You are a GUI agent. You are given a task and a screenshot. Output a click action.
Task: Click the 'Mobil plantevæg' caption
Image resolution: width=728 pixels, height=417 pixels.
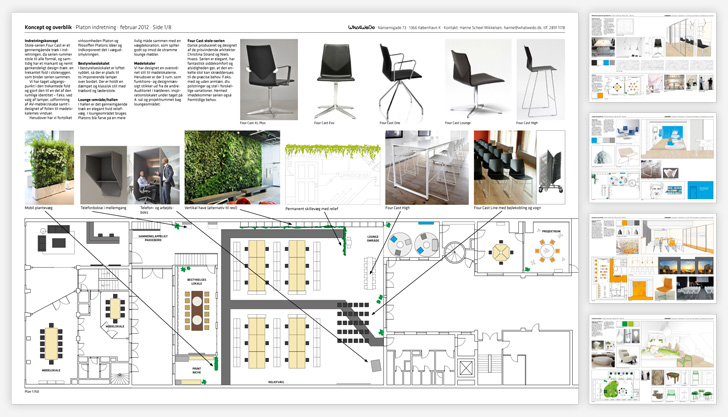tap(39, 208)
